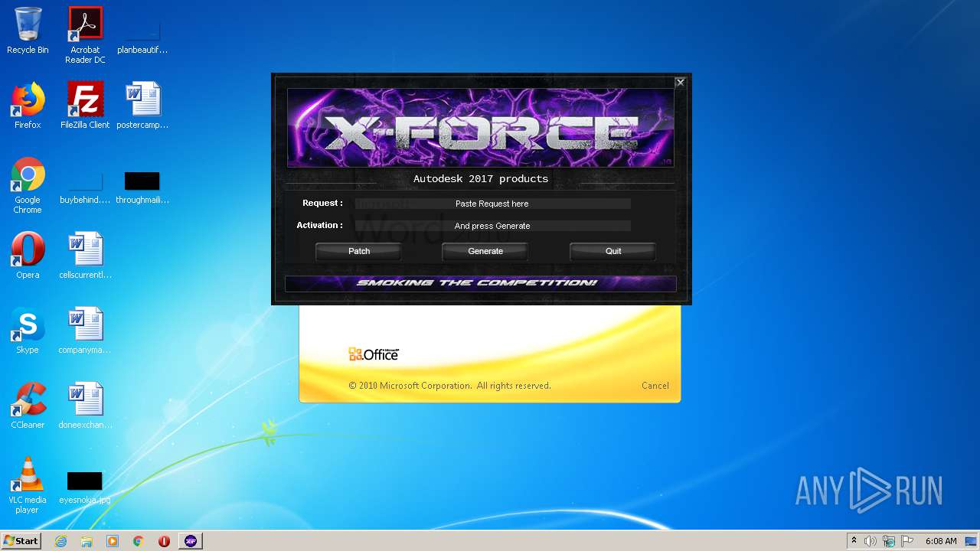Switch to the X-Force taskbar item
980x551 pixels.
pos(191,541)
